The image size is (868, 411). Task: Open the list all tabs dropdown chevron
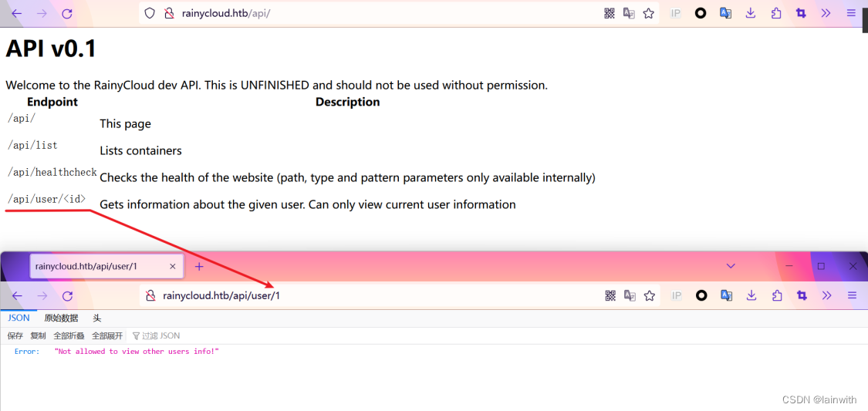click(731, 266)
